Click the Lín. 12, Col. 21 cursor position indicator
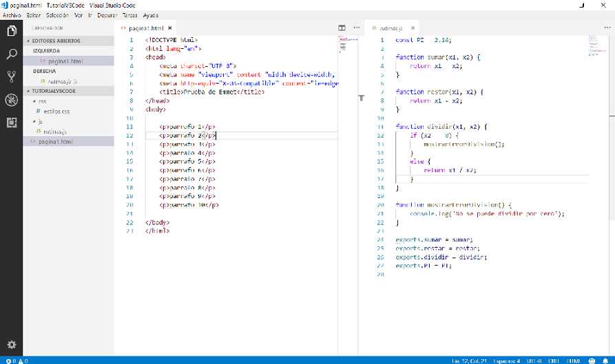This screenshot has width=615, height=364. click(469, 361)
